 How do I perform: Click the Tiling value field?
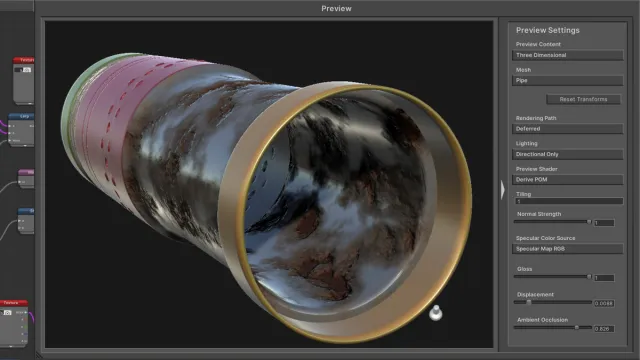tap(568, 201)
